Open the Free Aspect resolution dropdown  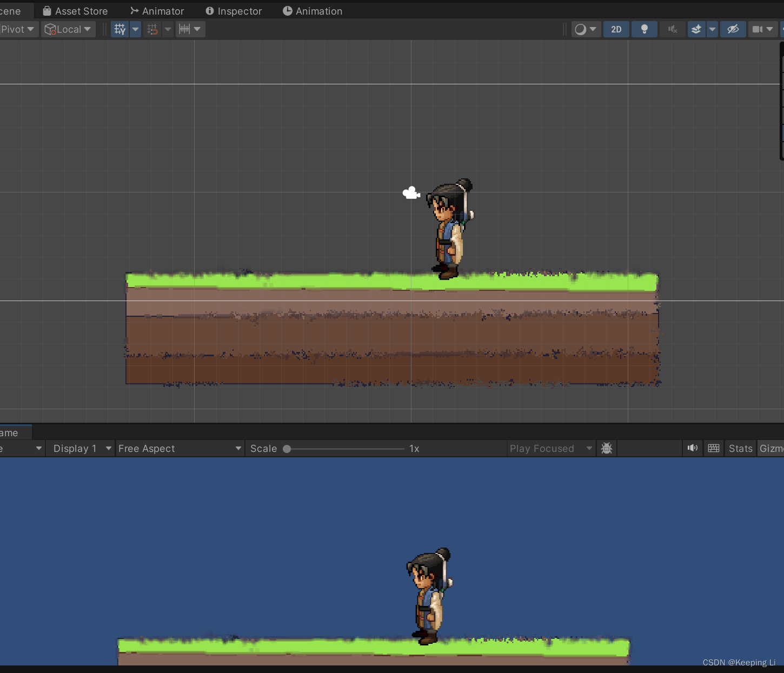click(x=180, y=449)
